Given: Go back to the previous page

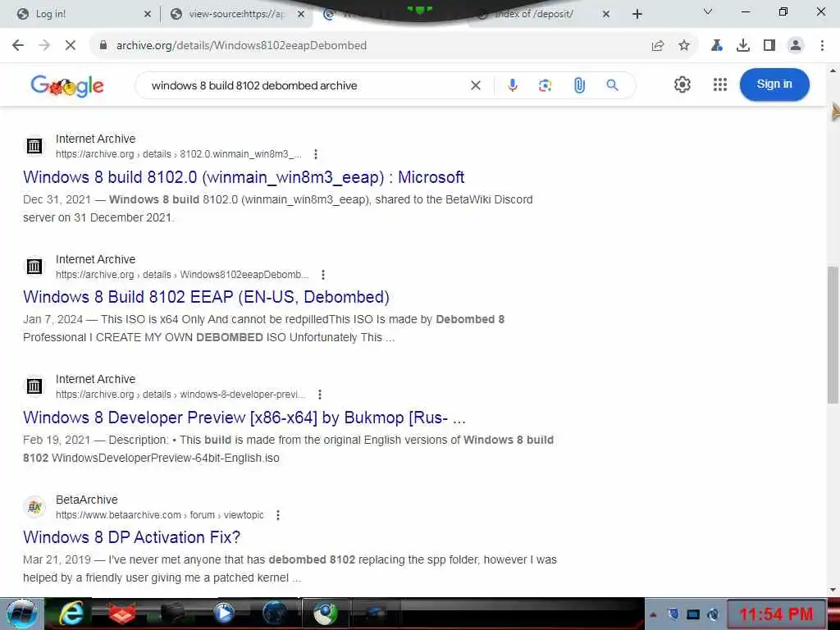Looking at the screenshot, I should coord(18,46).
